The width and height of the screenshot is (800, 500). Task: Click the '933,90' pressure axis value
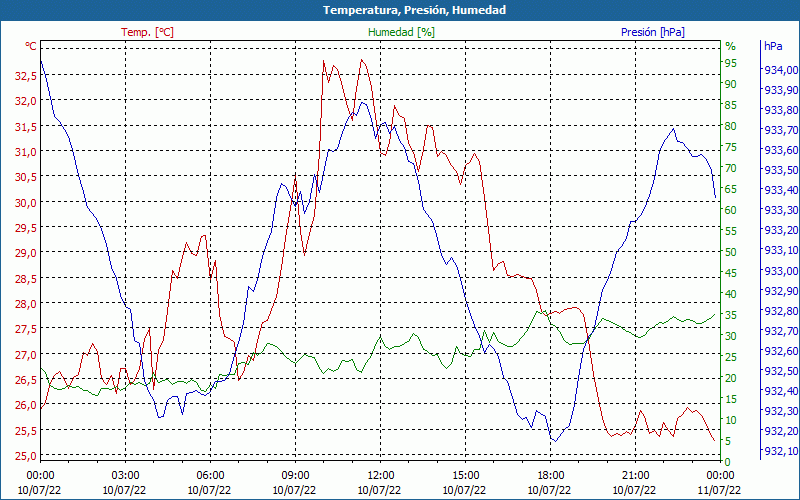click(781, 90)
